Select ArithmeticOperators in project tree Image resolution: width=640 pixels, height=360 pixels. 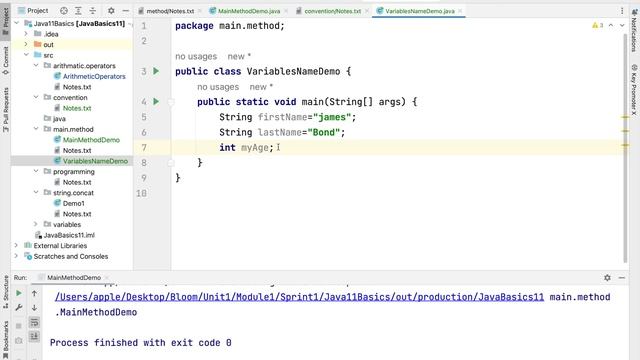pyautogui.click(x=94, y=76)
